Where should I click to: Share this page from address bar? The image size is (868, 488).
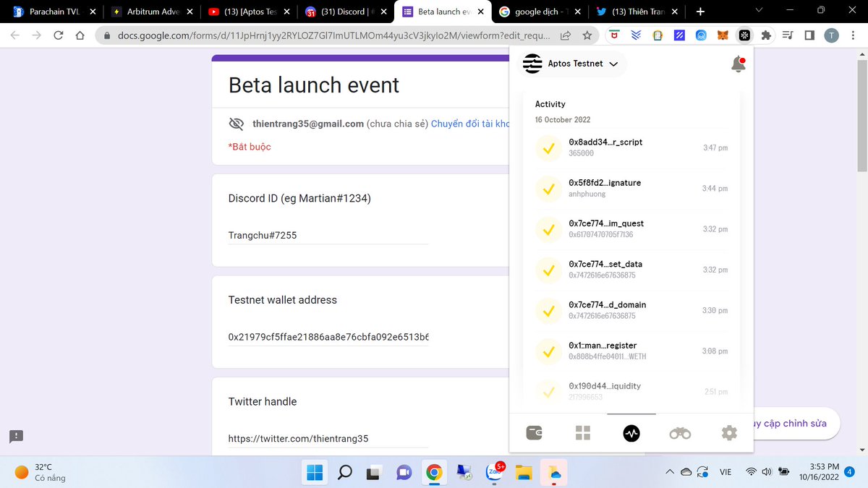[565, 35]
